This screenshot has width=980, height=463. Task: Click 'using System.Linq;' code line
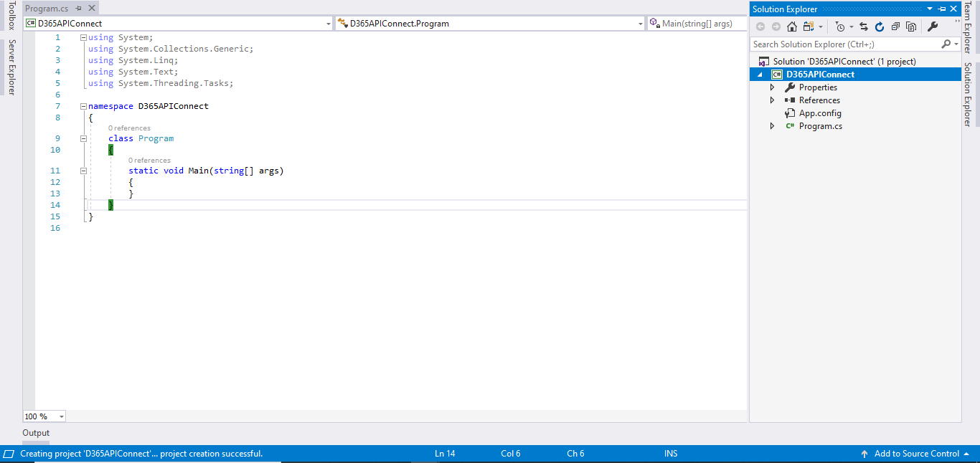[x=133, y=60]
